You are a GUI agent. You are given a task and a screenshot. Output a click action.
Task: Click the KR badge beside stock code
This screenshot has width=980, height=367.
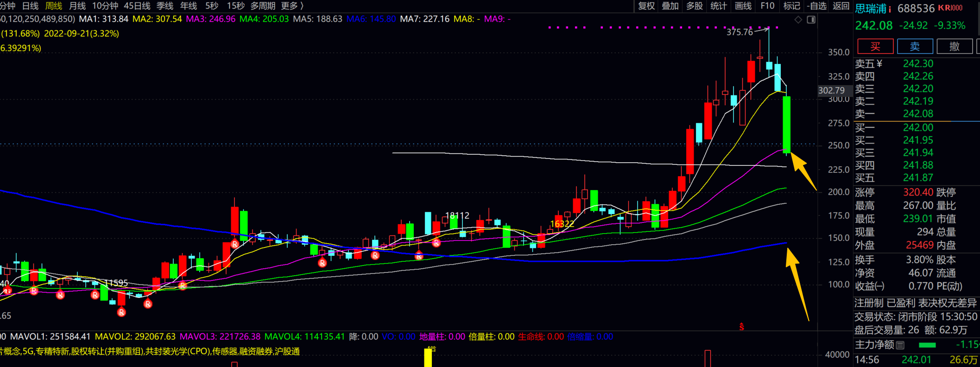pyautogui.click(x=950, y=8)
